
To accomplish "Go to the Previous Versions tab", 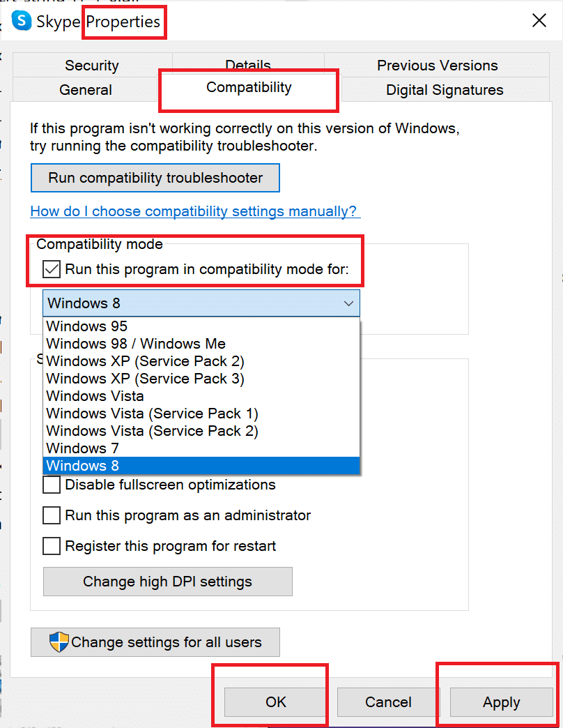I will point(437,66).
